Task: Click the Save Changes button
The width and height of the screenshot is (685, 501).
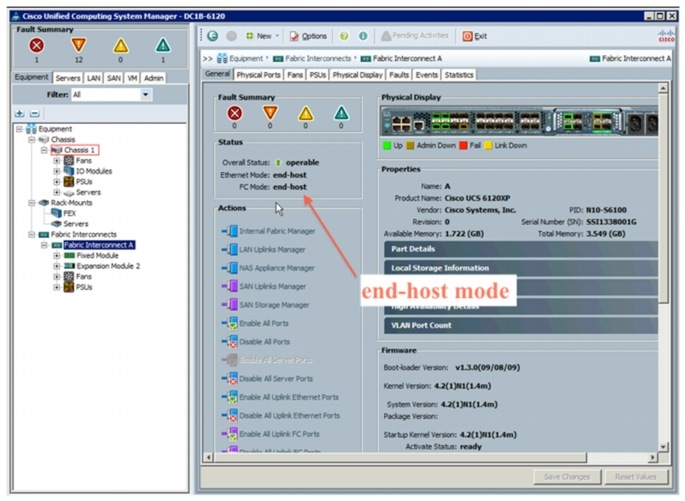Action: [567, 477]
